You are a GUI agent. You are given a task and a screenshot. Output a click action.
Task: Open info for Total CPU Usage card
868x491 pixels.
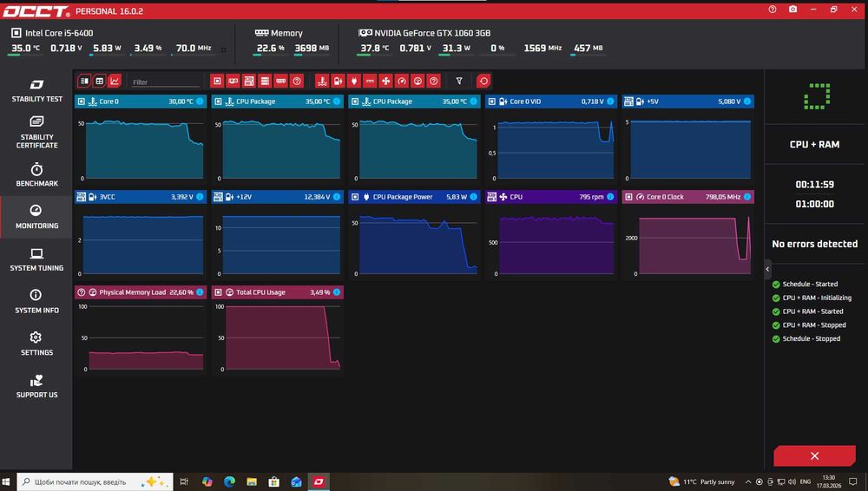tap(337, 291)
